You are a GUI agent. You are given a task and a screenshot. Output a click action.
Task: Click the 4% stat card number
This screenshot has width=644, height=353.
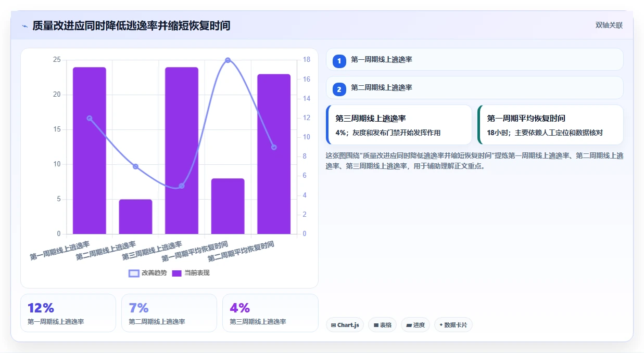click(239, 308)
